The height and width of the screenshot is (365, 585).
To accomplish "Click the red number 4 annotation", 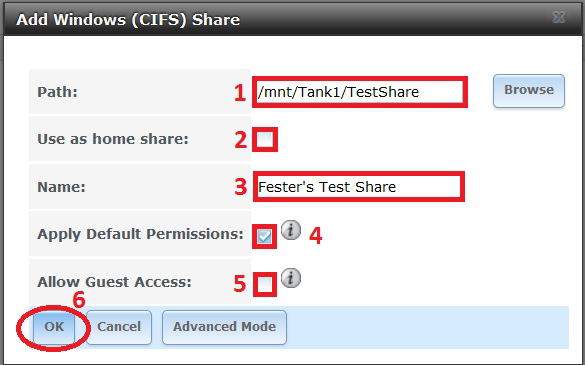I will point(316,235).
